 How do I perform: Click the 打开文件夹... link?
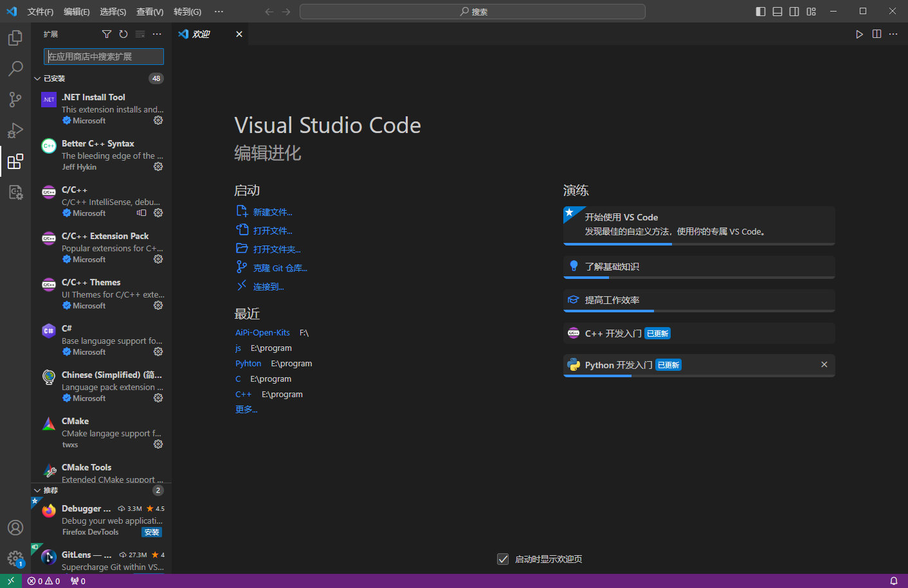(x=277, y=249)
